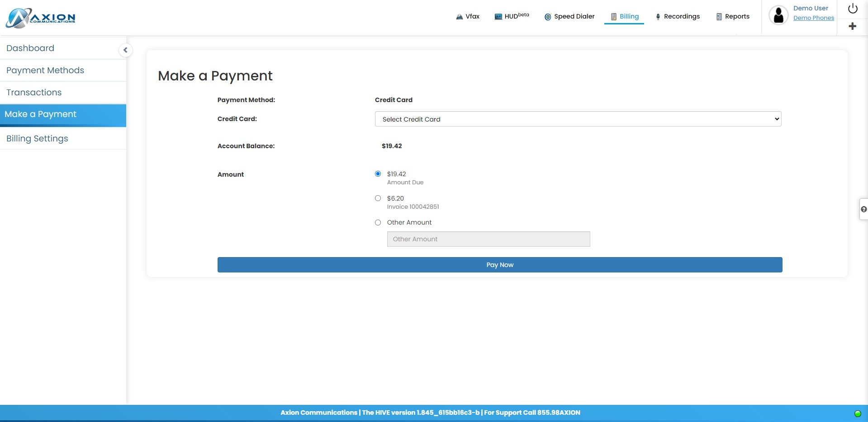Open the Billing tab in the top navigation
This screenshot has height=422, width=868.
624,16
